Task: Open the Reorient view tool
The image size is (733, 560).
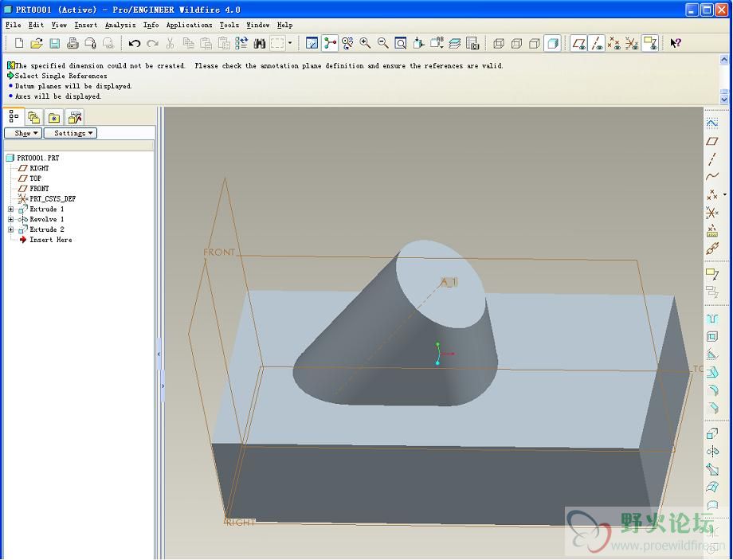Action: click(x=418, y=44)
